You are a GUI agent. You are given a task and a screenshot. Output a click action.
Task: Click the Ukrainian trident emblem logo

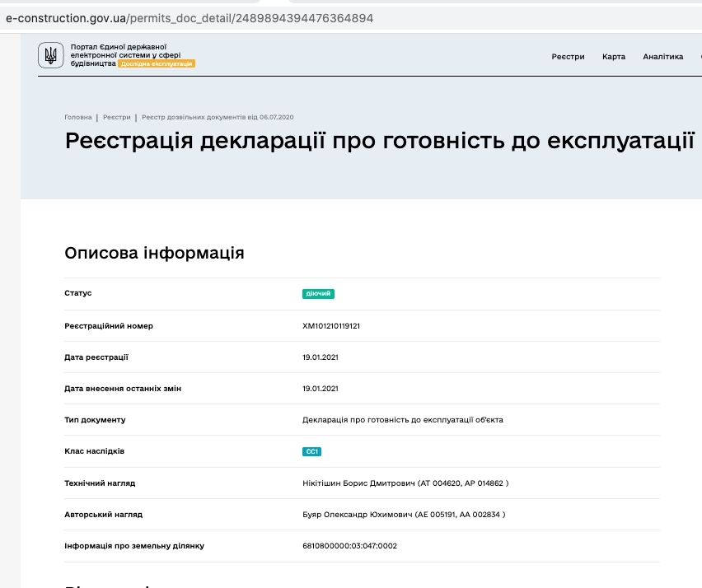(x=50, y=55)
